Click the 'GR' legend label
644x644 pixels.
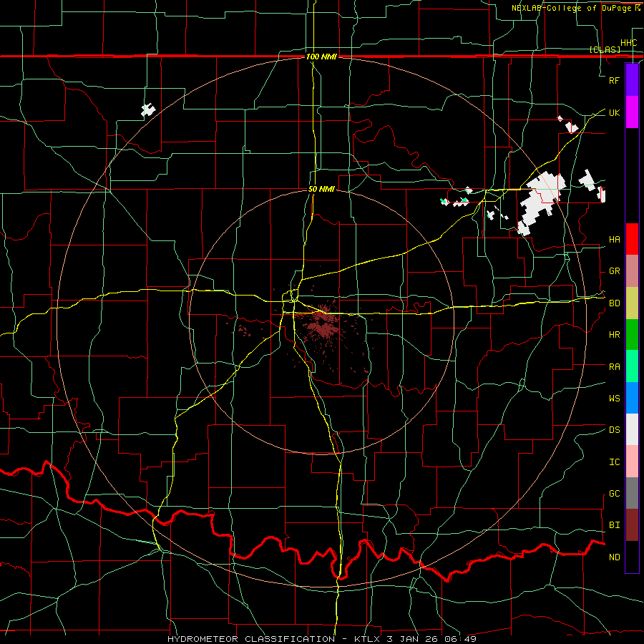(614, 271)
